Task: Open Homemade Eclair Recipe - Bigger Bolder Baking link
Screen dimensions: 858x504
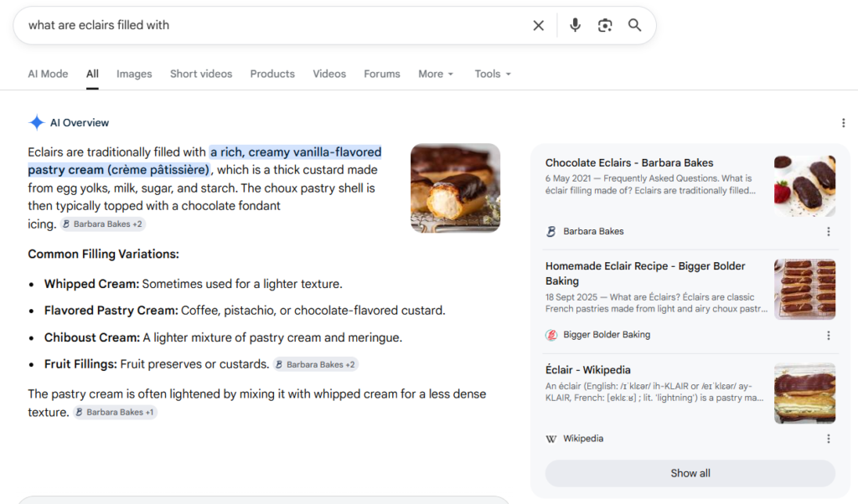Action: click(x=645, y=273)
